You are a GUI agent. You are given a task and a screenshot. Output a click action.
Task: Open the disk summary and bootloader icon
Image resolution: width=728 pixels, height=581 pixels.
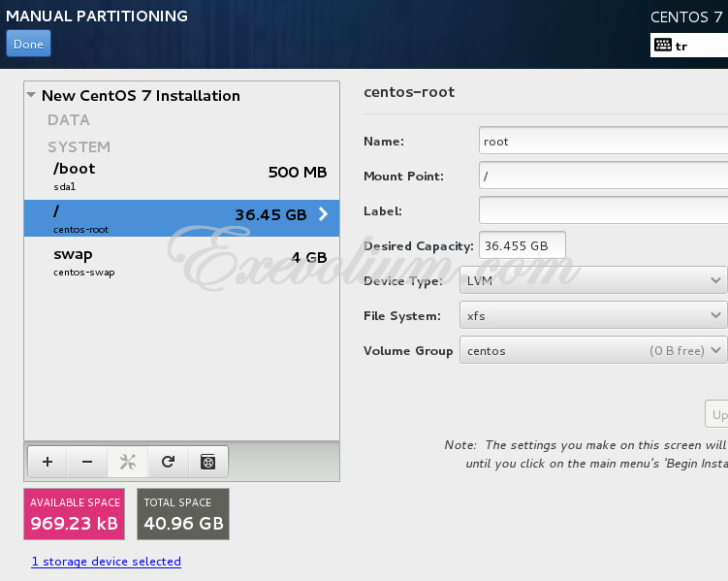pos(208,462)
